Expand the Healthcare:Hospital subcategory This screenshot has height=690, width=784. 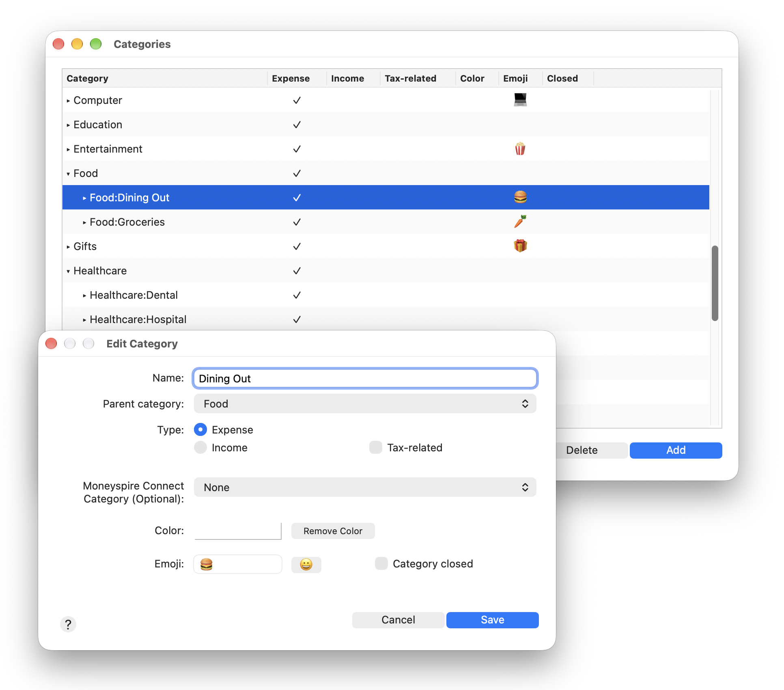84,320
